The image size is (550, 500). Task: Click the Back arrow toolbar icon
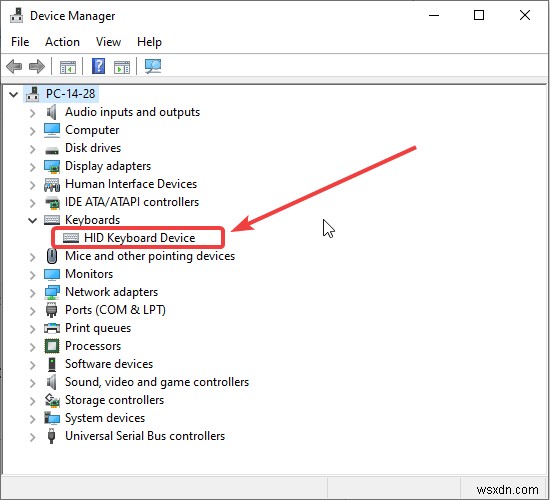pyautogui.click(x=14, y=66)
